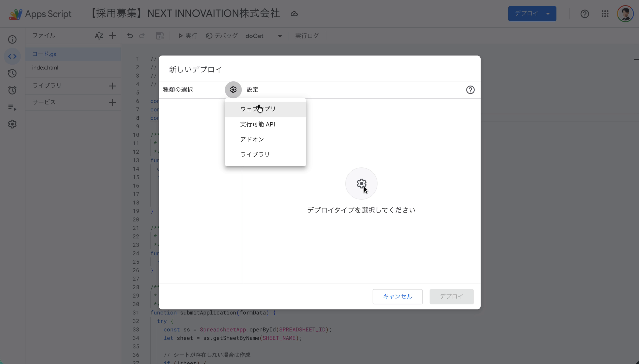Sort files alphabetically with the AZ icon

(x=99, y=36)
